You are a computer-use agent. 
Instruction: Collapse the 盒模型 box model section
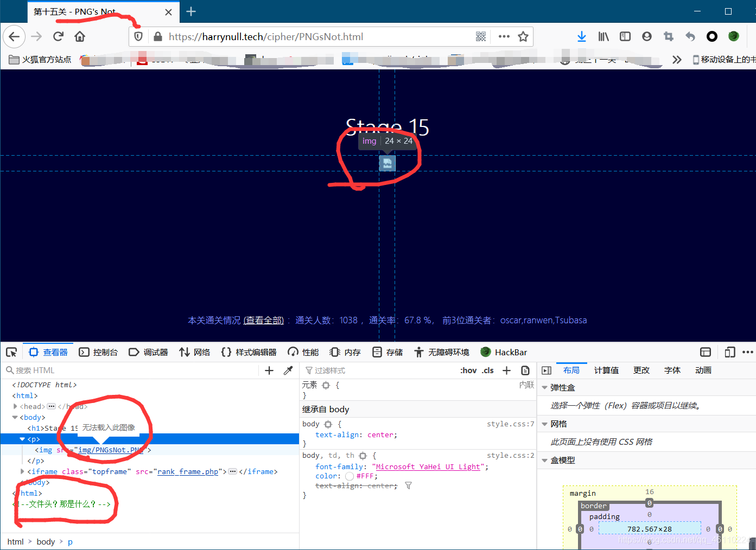[x=545, y=461]
